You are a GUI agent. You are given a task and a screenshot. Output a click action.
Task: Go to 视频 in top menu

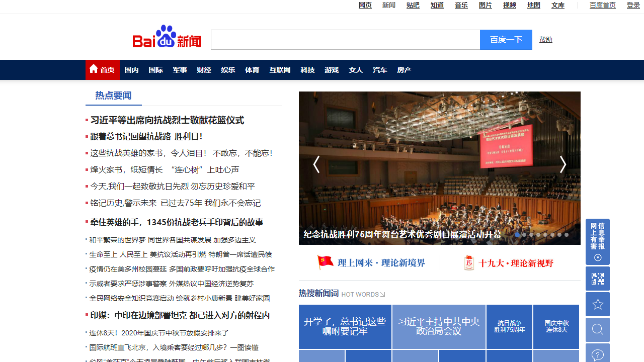pyautogui.click(x=510, y=5)
